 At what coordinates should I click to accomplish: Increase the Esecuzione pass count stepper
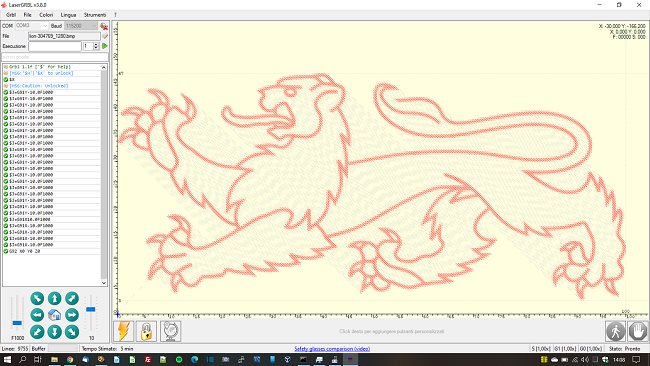tap(96, 44)
